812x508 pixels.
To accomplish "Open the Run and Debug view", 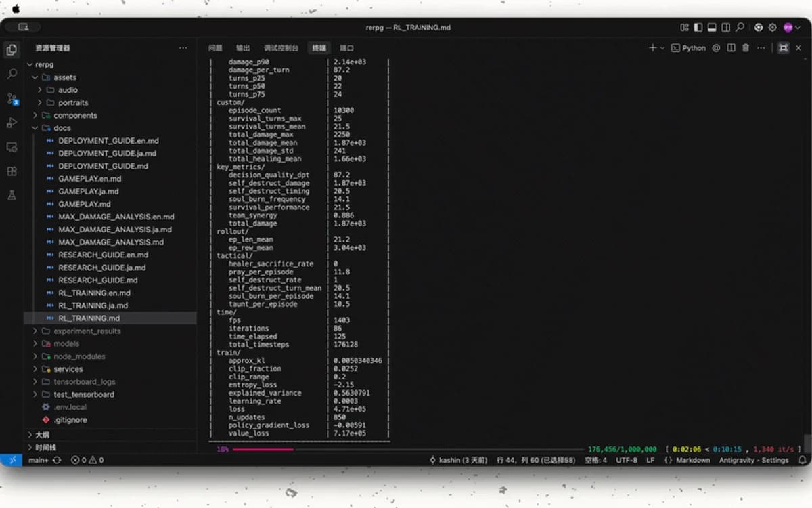I will pos(12,123).
